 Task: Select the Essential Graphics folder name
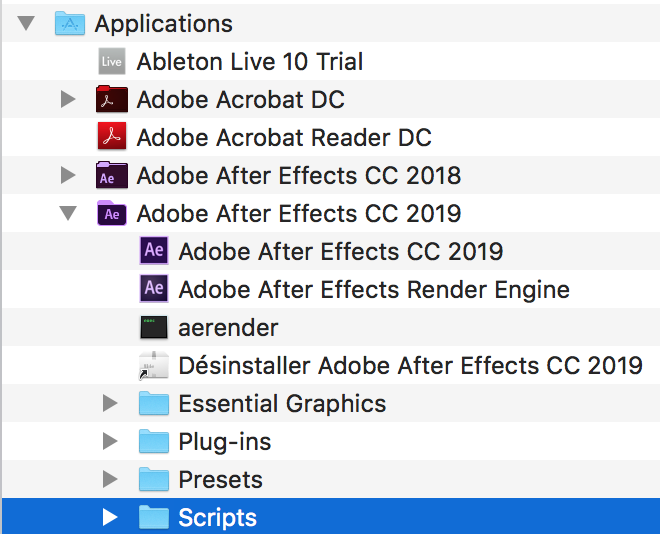pyautogui.click(x=282, y=404)
